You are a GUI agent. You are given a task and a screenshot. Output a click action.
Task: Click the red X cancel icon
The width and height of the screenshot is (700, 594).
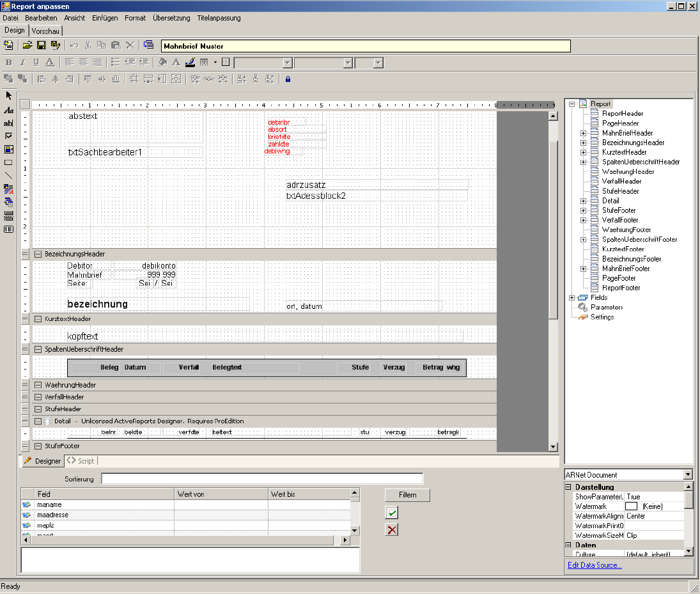coord(392,529)
